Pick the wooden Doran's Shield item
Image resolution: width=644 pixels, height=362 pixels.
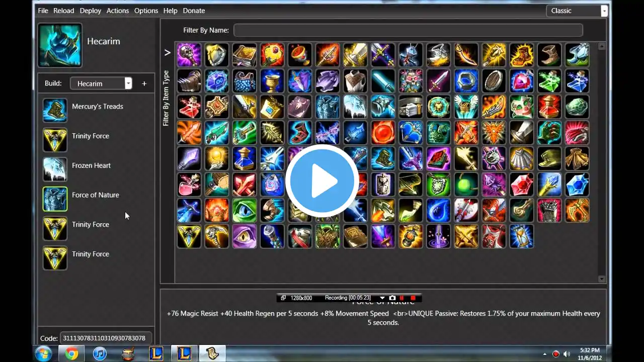[x=494, y=81]
